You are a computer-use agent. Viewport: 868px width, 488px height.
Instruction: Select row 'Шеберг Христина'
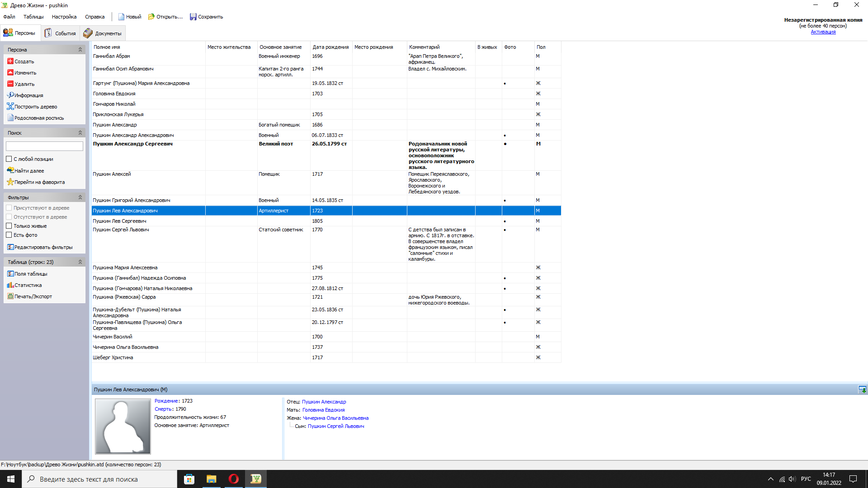[326, 357]
